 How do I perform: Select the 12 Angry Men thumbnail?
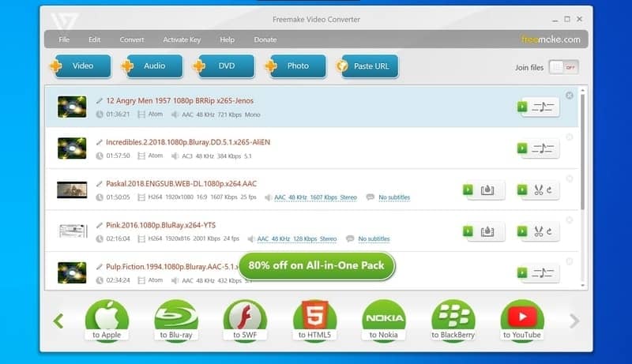point(72,107)
